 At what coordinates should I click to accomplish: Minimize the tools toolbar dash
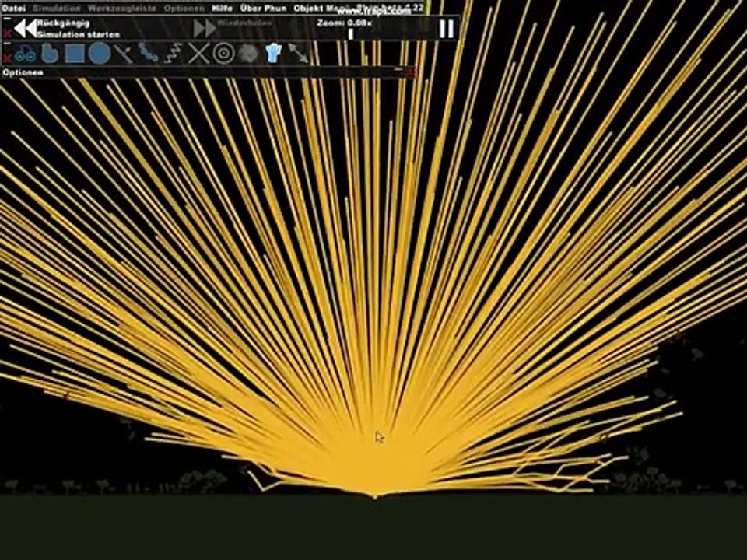click(7, 44)
